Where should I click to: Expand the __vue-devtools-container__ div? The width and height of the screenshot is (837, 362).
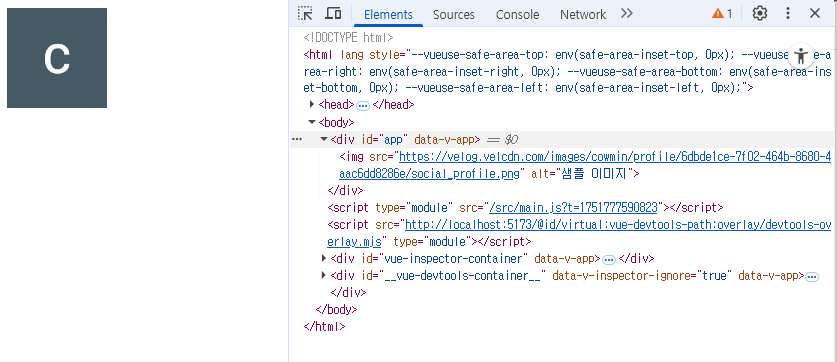click(323, 276)
